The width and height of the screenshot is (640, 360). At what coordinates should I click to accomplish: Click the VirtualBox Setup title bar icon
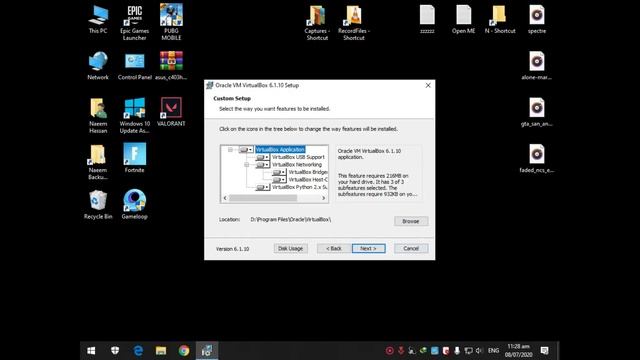point(210,85)
